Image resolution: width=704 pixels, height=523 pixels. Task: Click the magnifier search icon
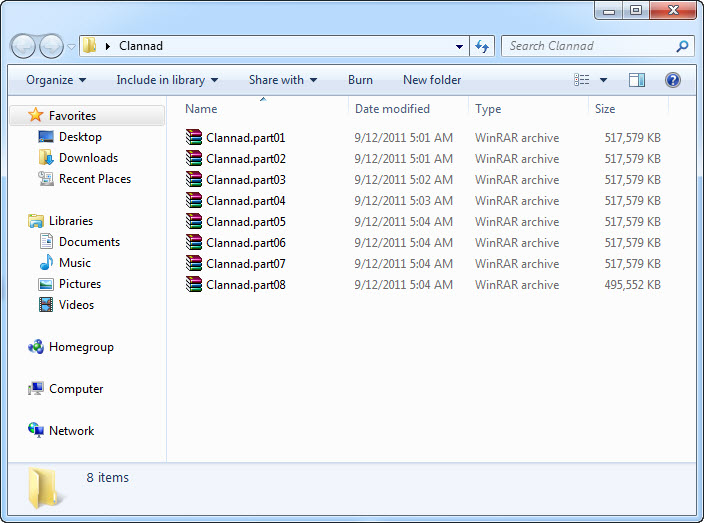tap(682, 46)
